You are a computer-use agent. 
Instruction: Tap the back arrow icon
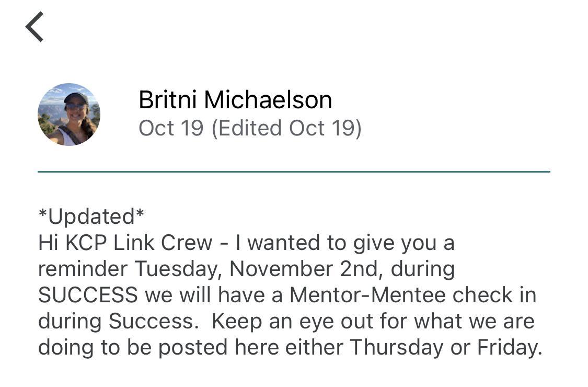34,27
